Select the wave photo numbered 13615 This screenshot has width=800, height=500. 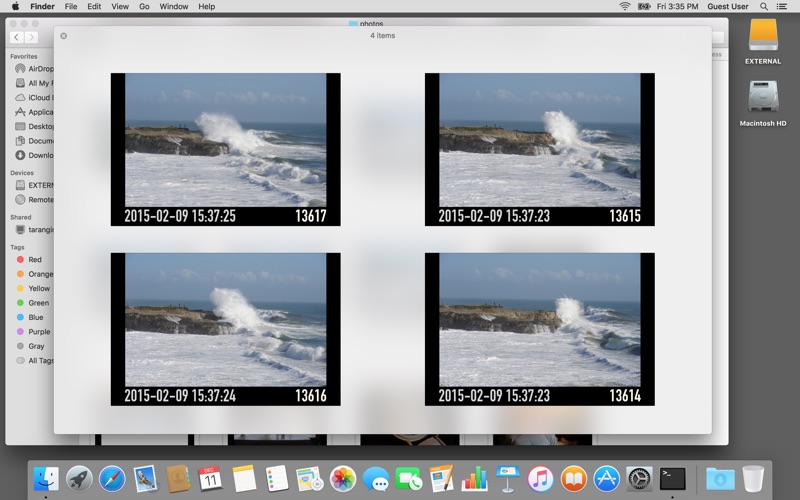[539, 149]
